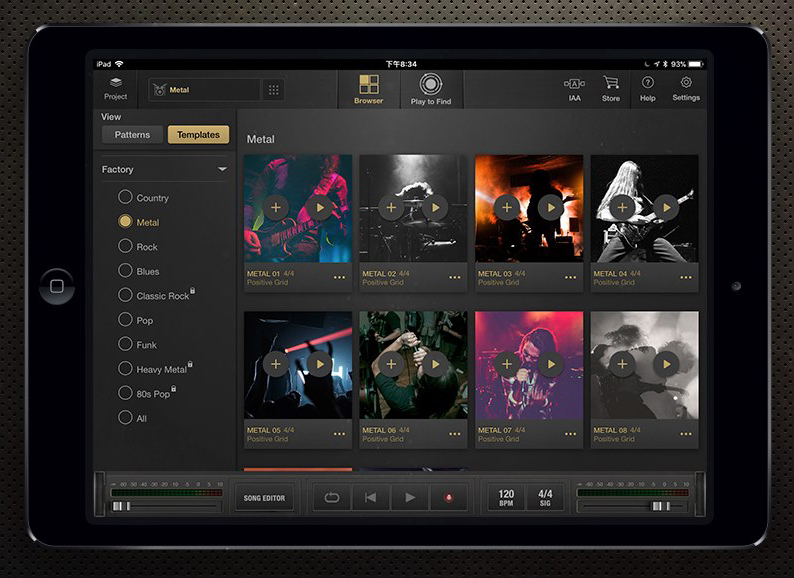
Task: Preview the METAL 04 template
Action: (x=666, y=208)
